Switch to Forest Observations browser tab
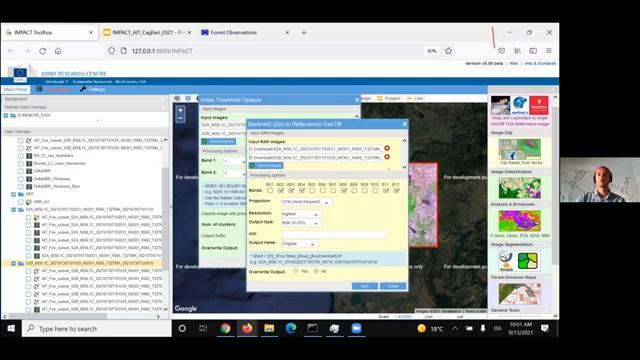Image resolution: width=640 pixels, height=360 pixels. point(245,32)
